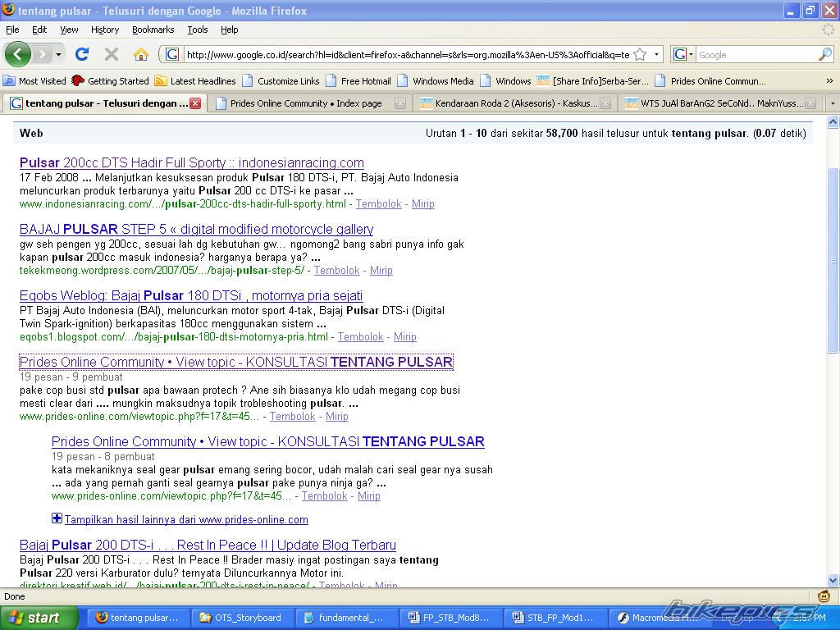Click the page scrollbar up arrow
Image resolution: width=840 pixels, height=630 pixels.
[x=833, y=123]
